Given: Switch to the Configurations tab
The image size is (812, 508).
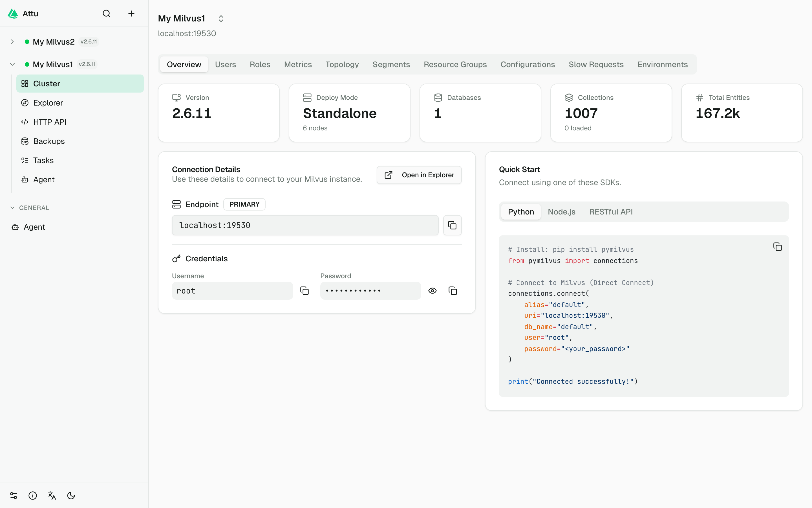Looking at the screenshot, I should coord(528,64).
